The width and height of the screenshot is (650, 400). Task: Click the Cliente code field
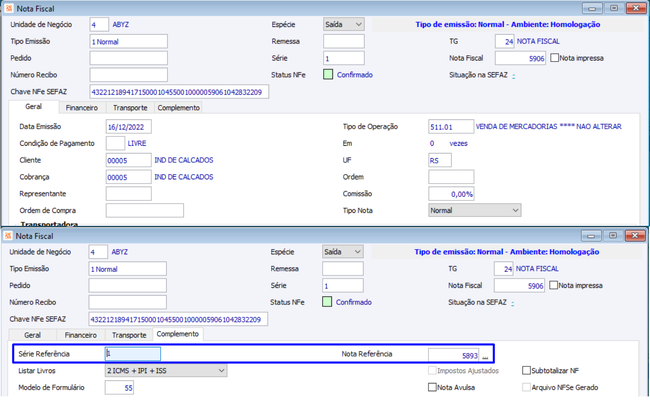click(129, 160)
